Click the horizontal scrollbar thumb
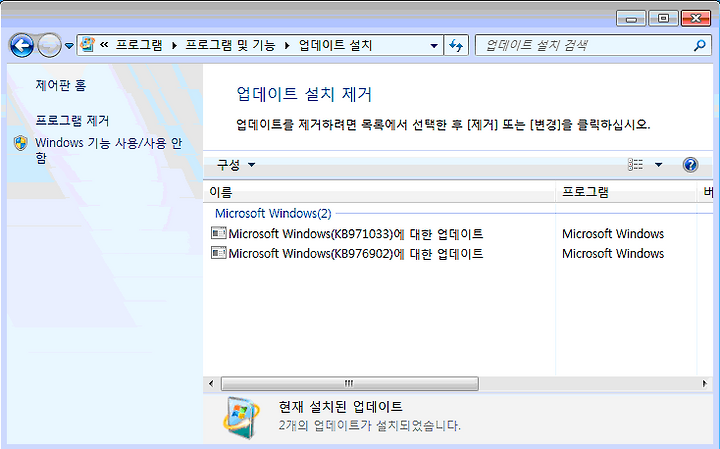 [x=349, y=383]
